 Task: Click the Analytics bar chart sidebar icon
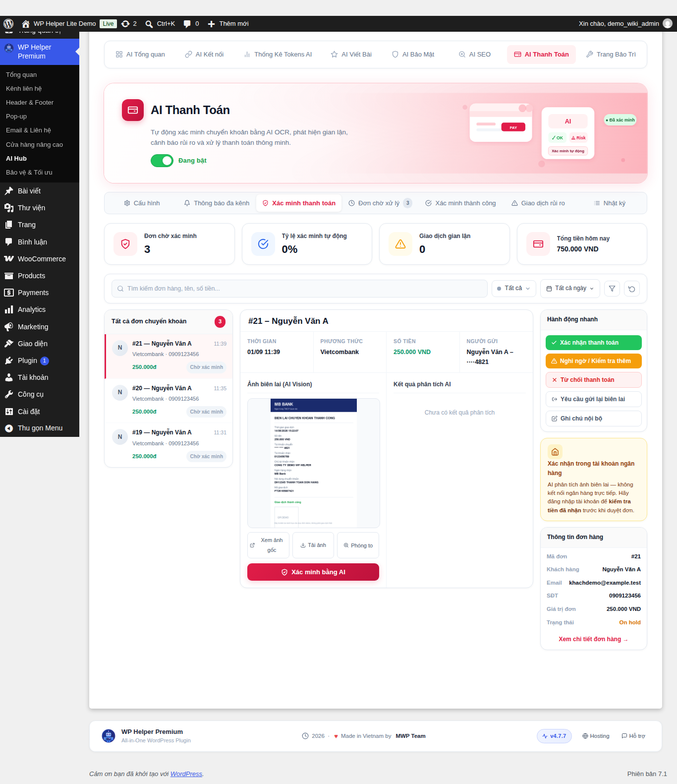[9, 309]
